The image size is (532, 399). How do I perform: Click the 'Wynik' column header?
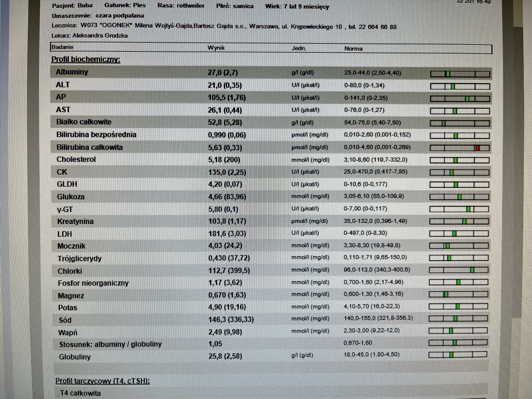(216, 48)
